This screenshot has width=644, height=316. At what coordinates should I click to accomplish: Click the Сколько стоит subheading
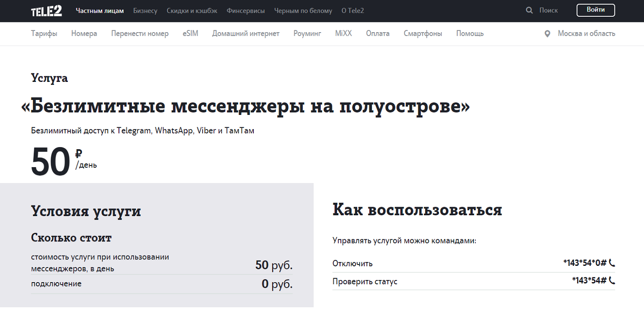coord(71,238)
